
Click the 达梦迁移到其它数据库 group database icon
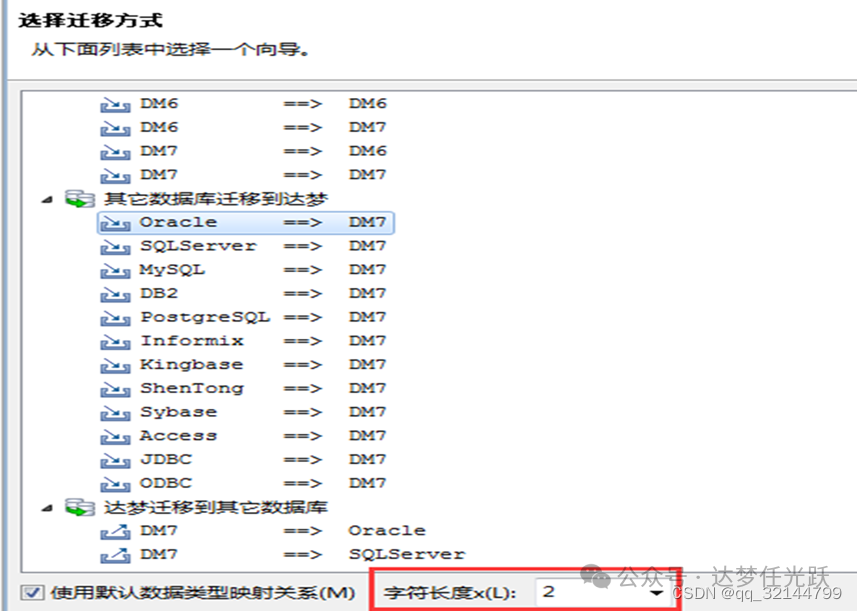tap(80, 508)
